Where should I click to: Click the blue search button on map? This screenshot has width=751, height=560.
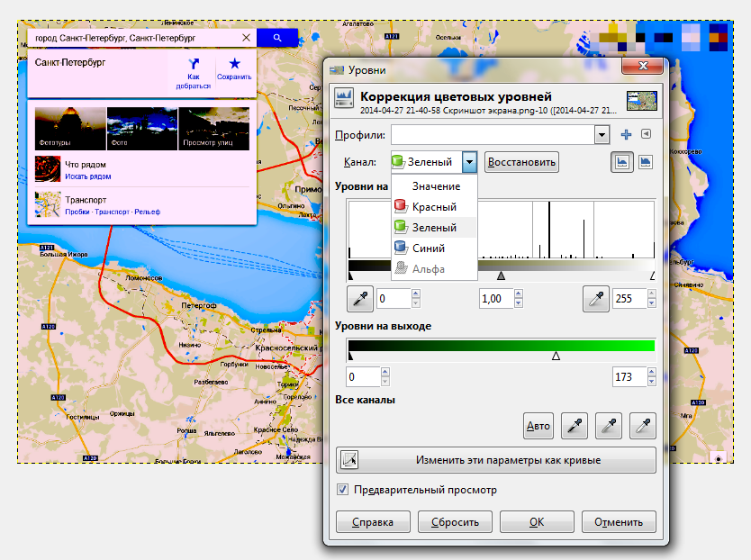pyautogui.click(x=276, y=38)
